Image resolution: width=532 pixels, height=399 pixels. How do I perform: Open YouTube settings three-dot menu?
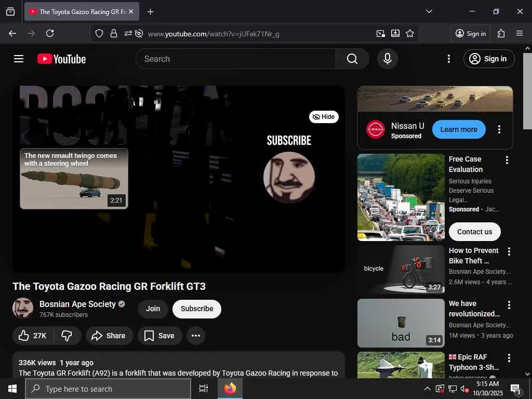(x=448, y=59)
